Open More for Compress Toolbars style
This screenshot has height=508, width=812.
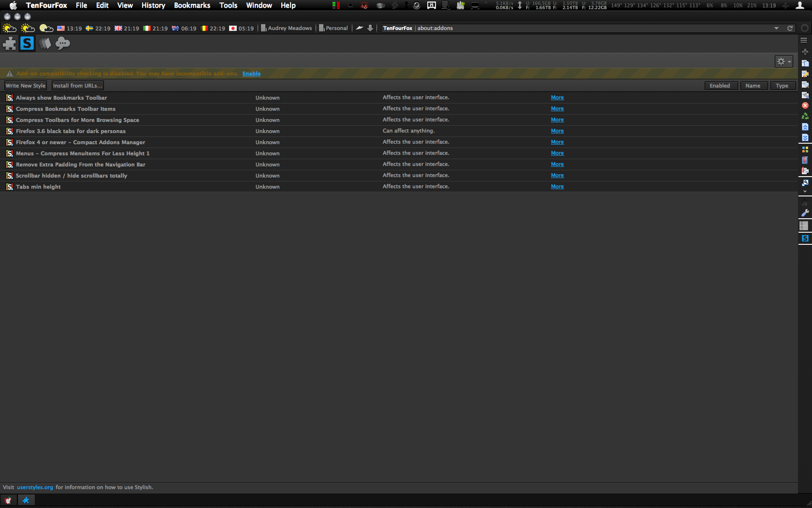click(557, 120)
